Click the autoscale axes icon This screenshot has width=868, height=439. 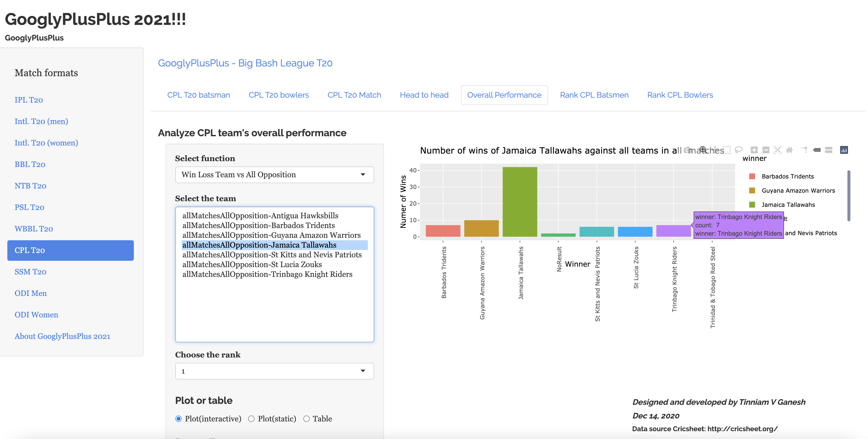pyautogui.click(x=777, y=150)
